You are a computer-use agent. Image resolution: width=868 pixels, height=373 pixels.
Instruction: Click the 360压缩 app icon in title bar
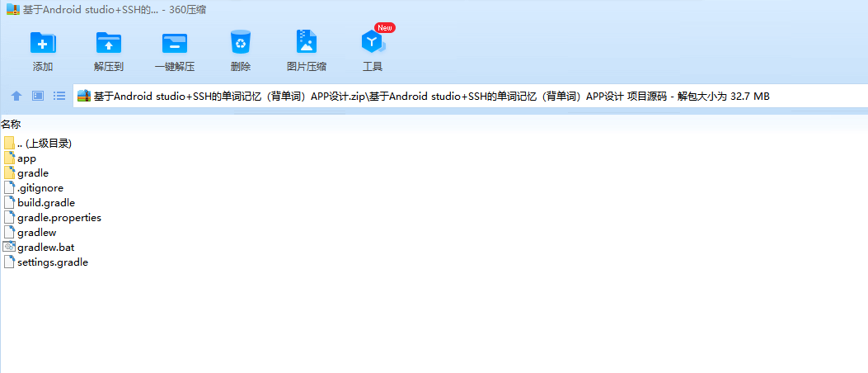pyautogui.click(x=12, y=9)
